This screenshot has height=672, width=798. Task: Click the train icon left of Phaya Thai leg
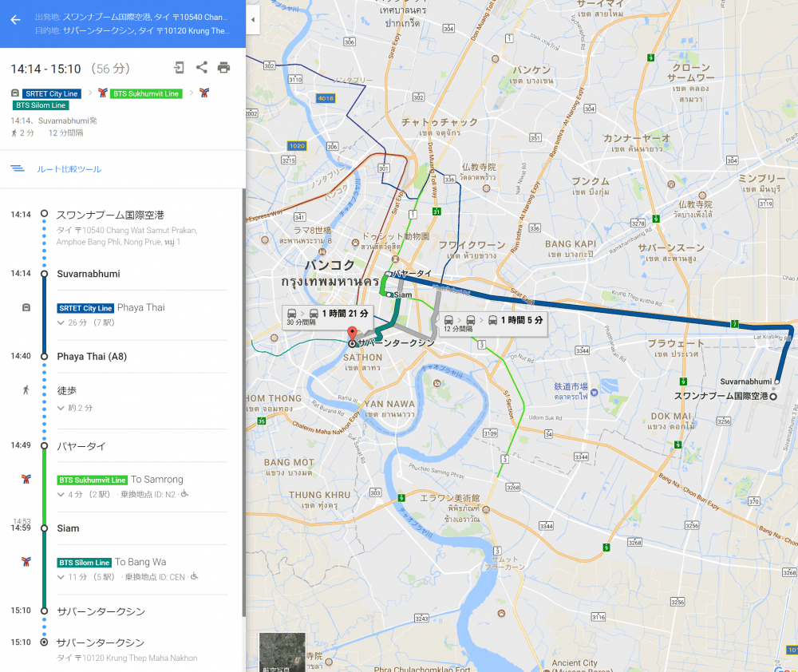(26, 307)
